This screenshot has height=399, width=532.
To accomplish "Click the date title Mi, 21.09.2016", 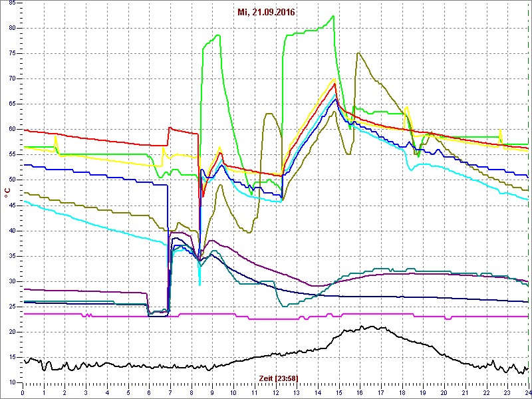I will pos(266,13).
